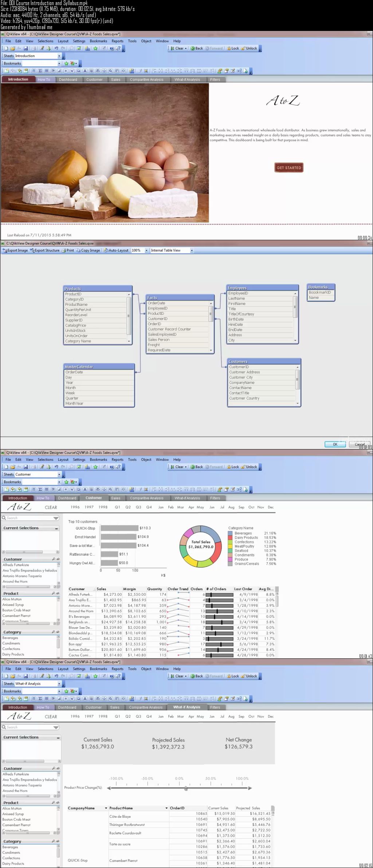This screenshot has height=868, width=373.
Task: Click Copy Image in Table Viewer toolbar
Action: click(88, 250)
